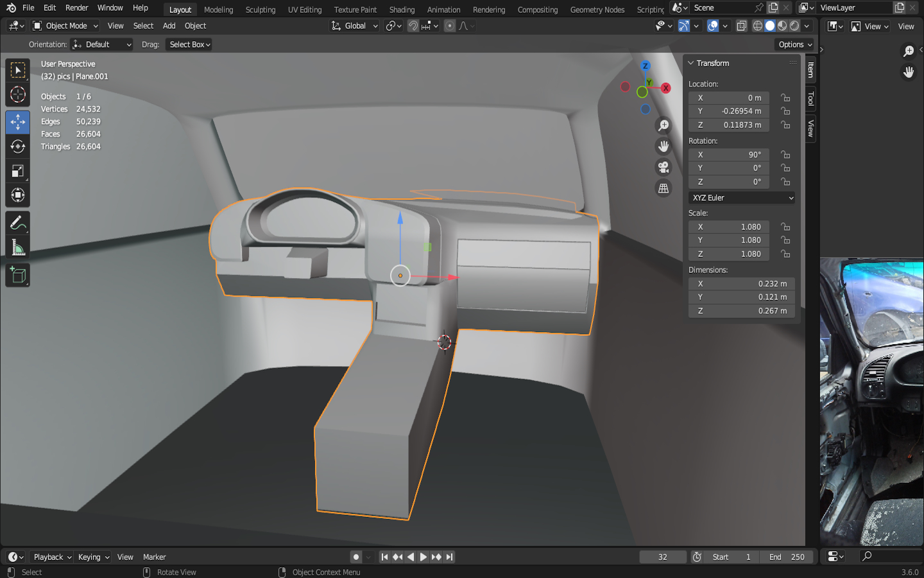The image size is (924, 578).
Task: Click the new scene icon beside the Scene field
Action: tap(773, 8)
